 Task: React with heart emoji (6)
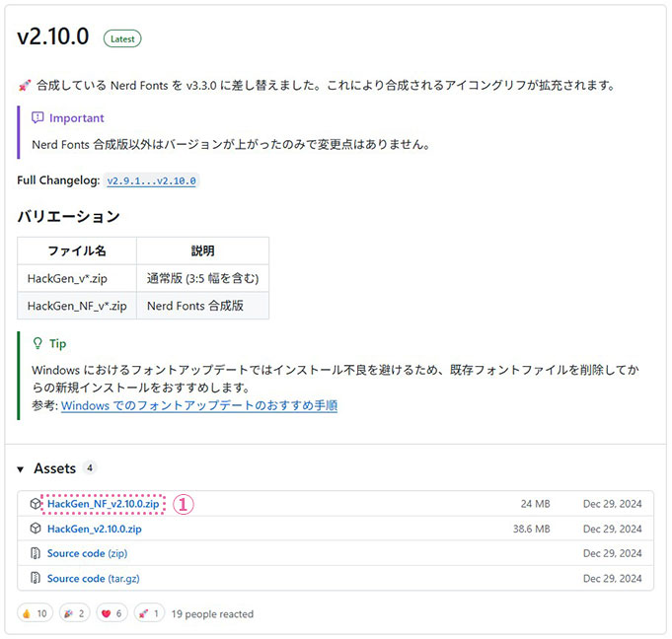[112, 613]
